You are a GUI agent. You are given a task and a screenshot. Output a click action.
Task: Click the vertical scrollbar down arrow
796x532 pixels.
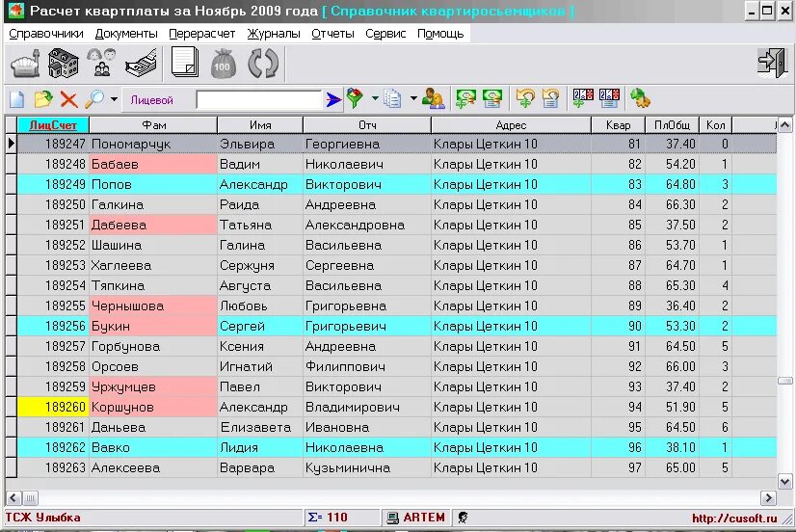[x=784, y=481]
